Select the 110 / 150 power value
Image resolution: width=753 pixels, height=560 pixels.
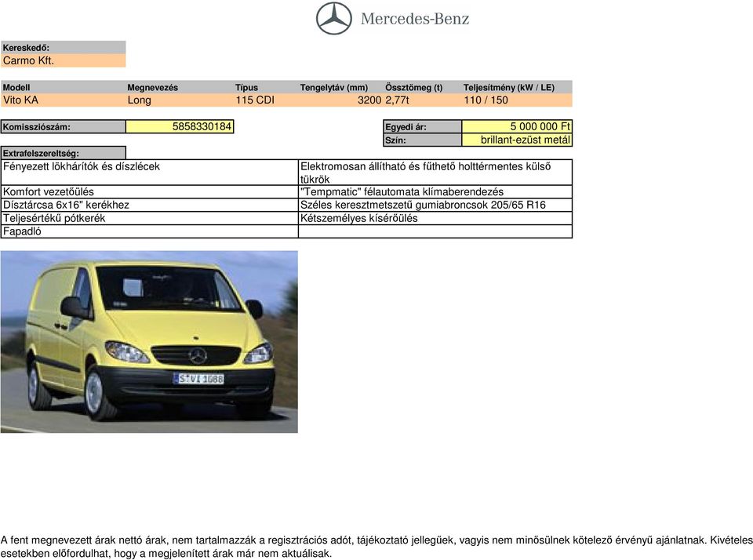point(486,100)
